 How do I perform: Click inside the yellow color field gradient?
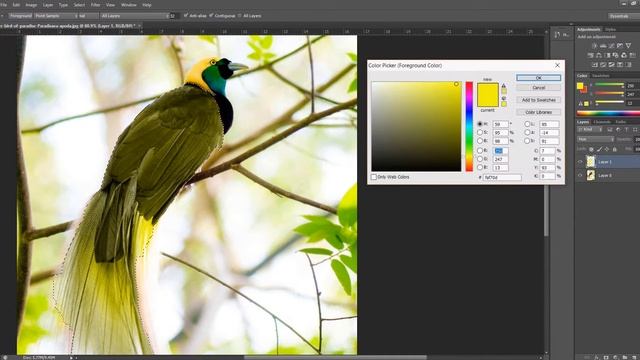(x=416, y=126)
